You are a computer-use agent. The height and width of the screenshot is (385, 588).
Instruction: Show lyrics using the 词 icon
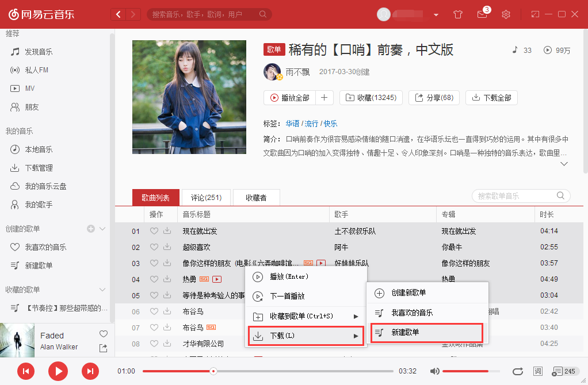(x=538, y=371)
